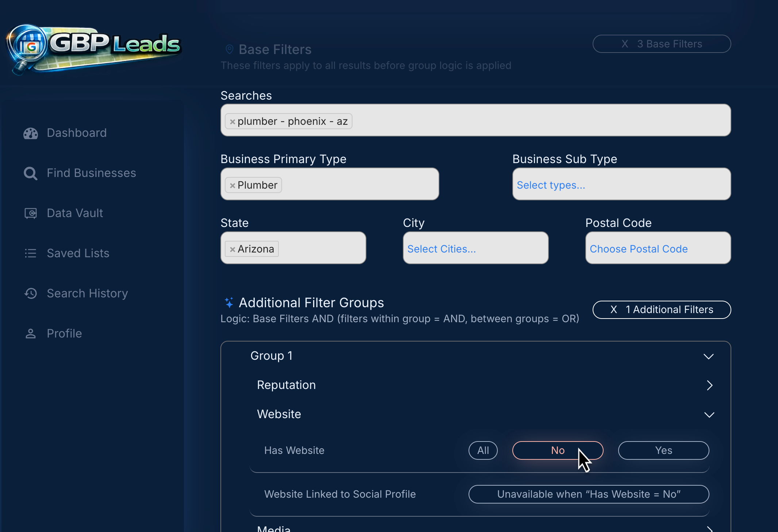The height and width of the screenshot is (532, 778).
Task: Click the Data Vault safe icon
Action: point(31,213)
